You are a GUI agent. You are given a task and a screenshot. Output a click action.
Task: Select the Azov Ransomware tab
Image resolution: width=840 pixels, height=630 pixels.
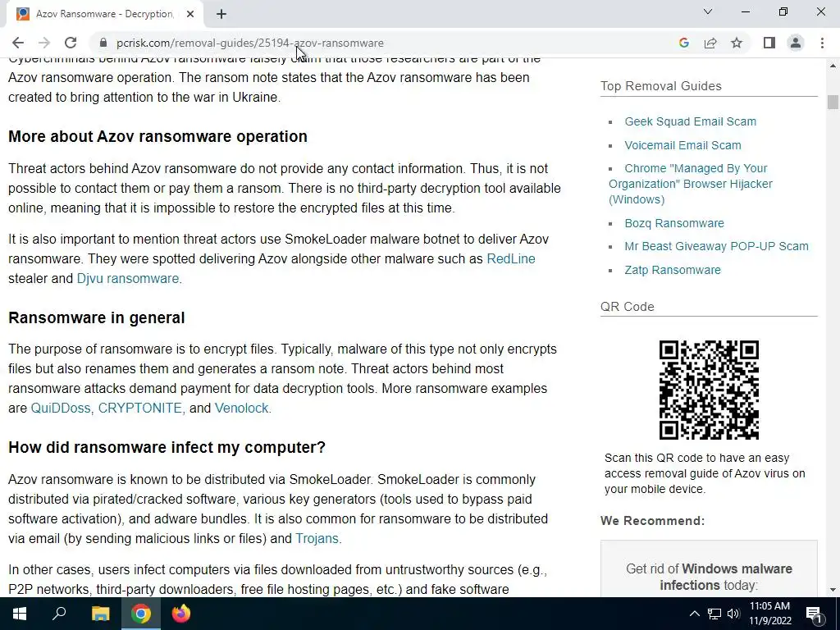click(x=104, y=14)
